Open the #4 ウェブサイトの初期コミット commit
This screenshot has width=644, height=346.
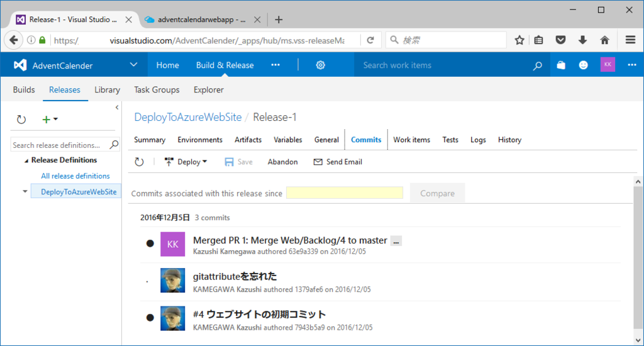tap(259, 315)
